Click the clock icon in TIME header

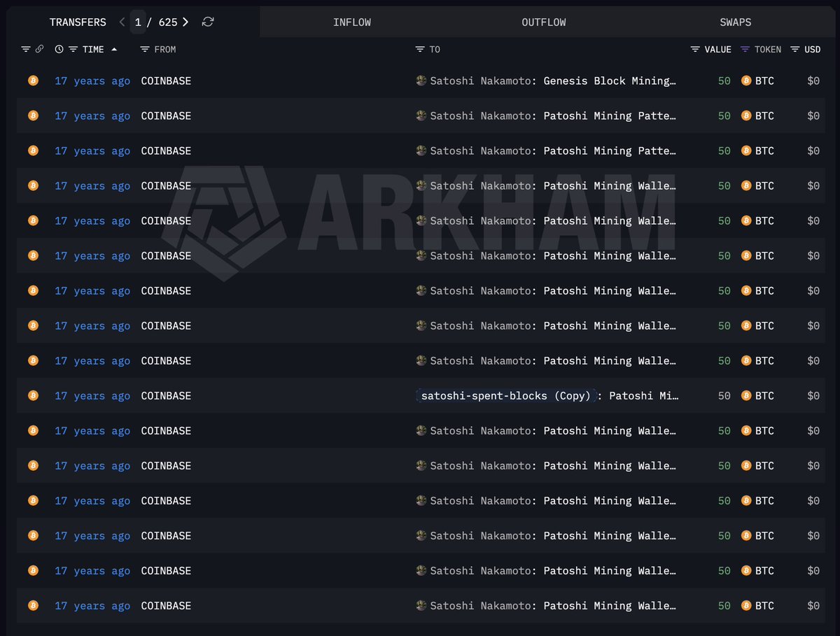(59, 49)
